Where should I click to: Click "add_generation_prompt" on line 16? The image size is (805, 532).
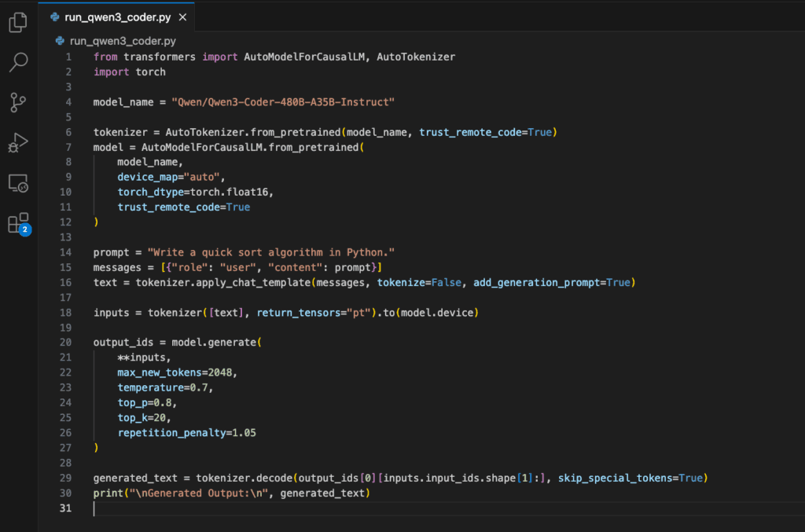pyautogui.click(x=536, y=283)
